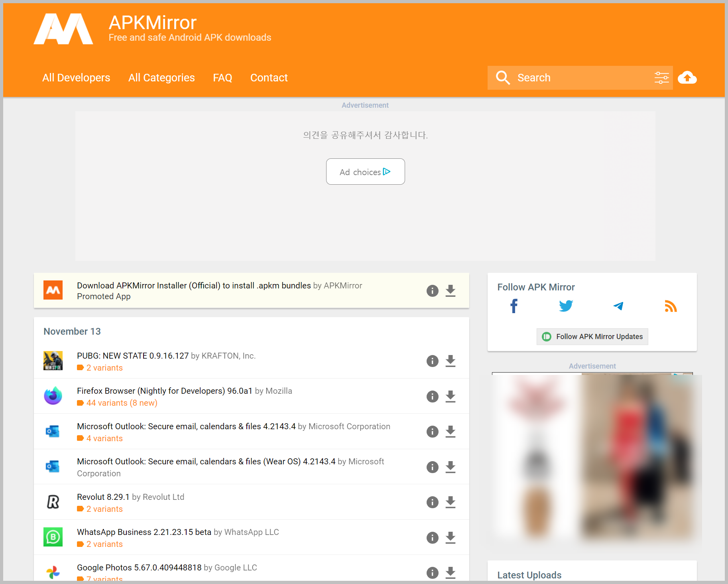Open the APKMirror site title link
Viewport: 728px width, 584px height.
pos(153,23)
